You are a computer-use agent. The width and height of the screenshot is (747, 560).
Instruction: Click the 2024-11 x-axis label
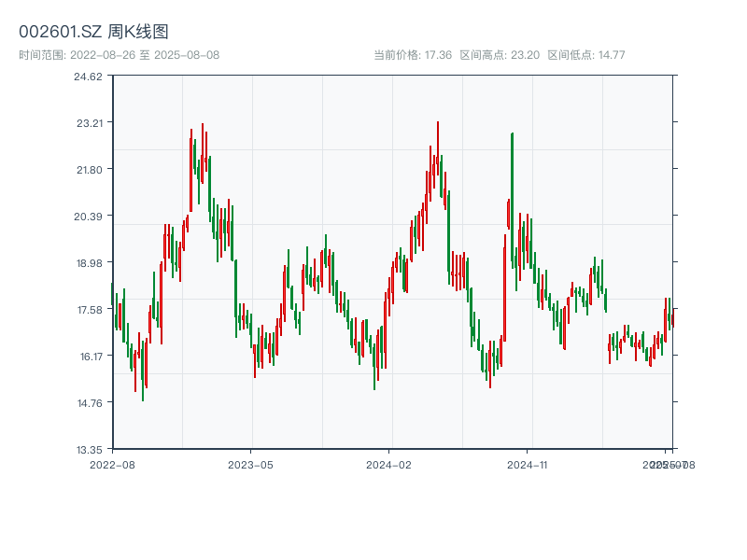(x=528, y=465)
